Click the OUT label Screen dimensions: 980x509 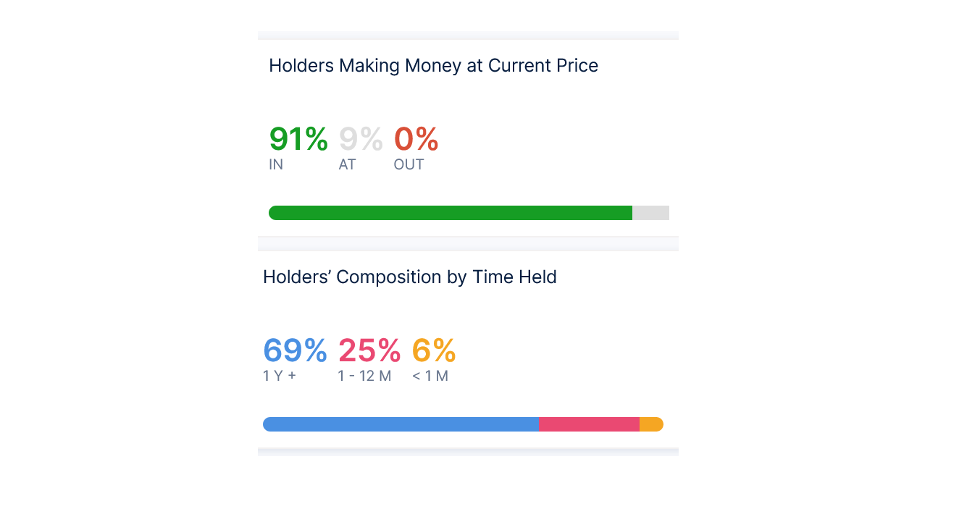tap(409, 164)
